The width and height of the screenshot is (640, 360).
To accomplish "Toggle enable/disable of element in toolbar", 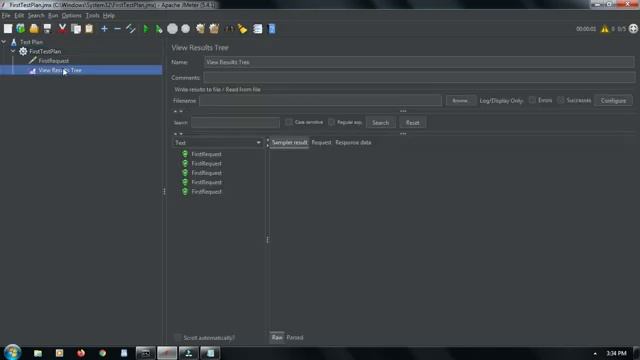I will pyautogui.click(x=131, y=29).
